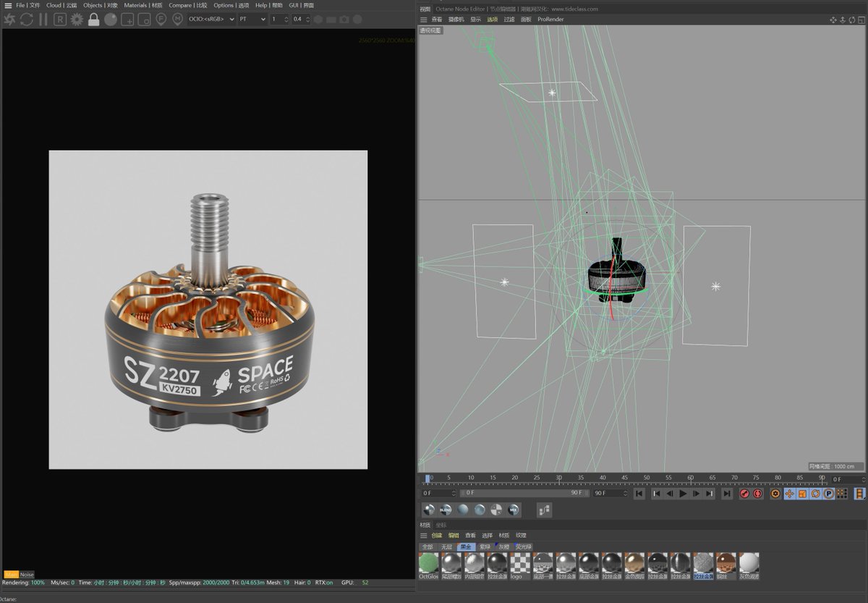
Task: Toggle parameter P keyframe recording icon
Action: [x=829, y=494]
